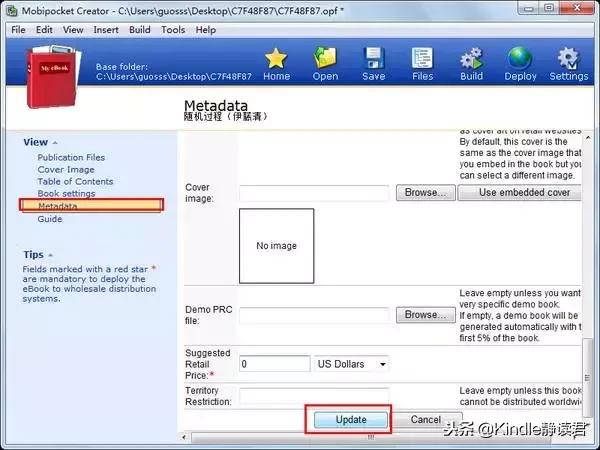Screen dimensions: 600x450
Task: Open the US Dollars currency dropdown
Action: [x=351, y=364]
